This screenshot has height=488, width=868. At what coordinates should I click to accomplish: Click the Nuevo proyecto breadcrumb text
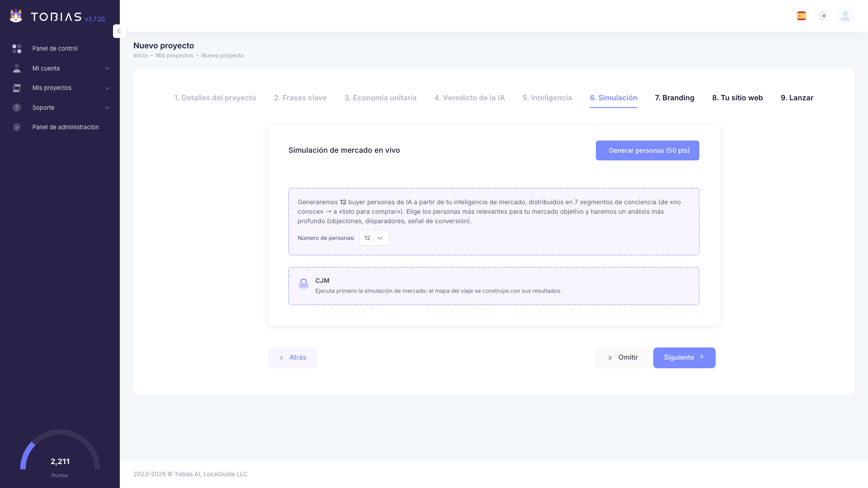[222, 56]
